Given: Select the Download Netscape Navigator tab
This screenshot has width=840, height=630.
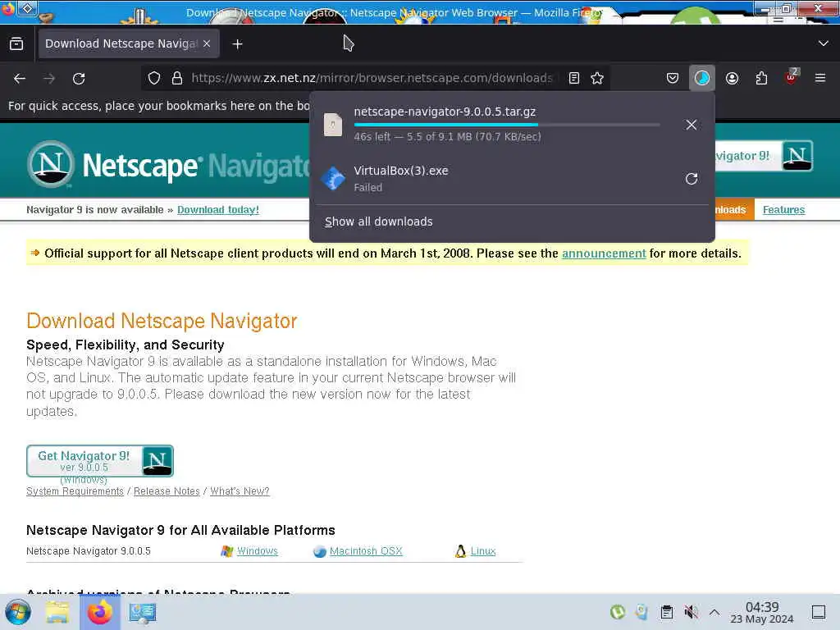Looking at the screenshot, I should 127,44.
